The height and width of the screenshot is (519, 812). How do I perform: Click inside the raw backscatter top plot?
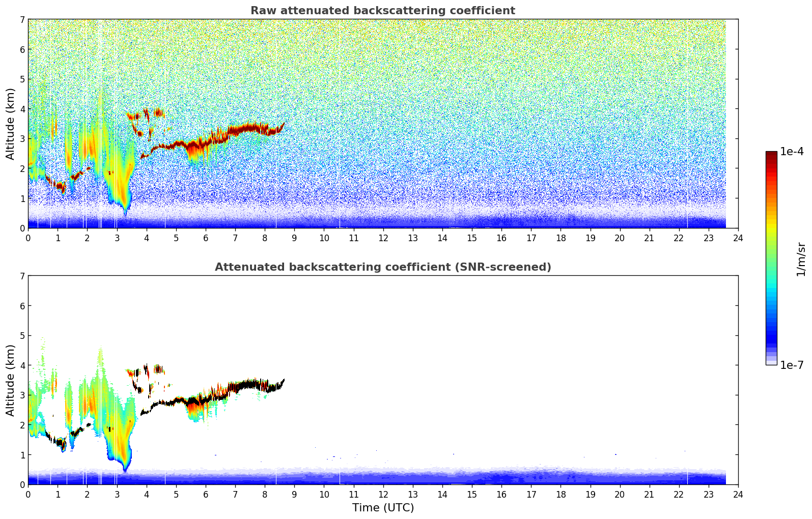(383, 124)
